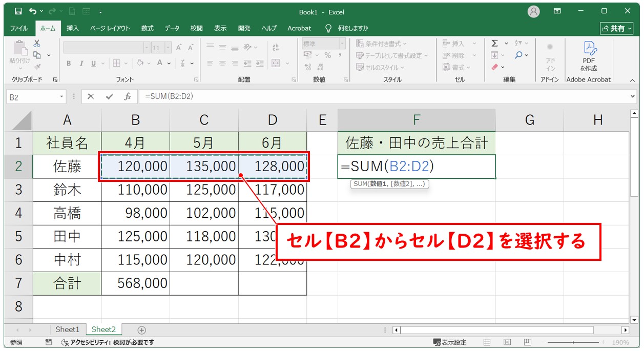Toggle Italic formatting
The width and height of the screenshot is (644, 351).
pyautogui.click(x=81, y=63)
